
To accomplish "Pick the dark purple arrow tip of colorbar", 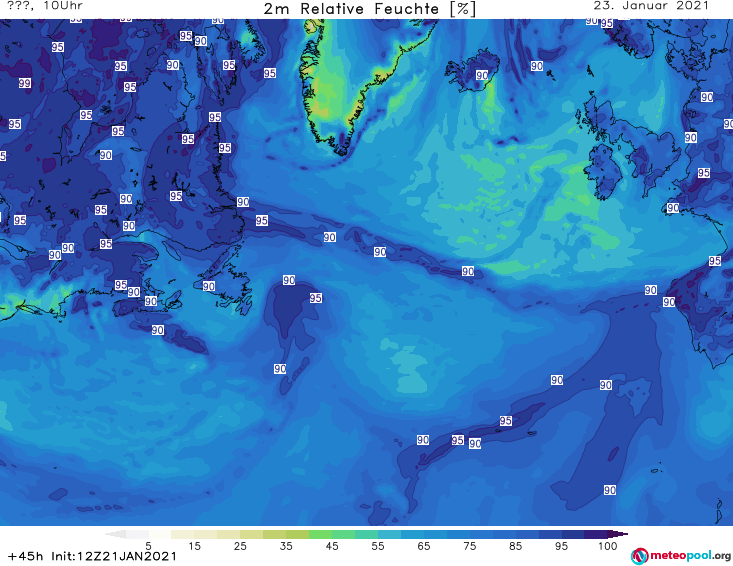I will click(x=618, y=534).
